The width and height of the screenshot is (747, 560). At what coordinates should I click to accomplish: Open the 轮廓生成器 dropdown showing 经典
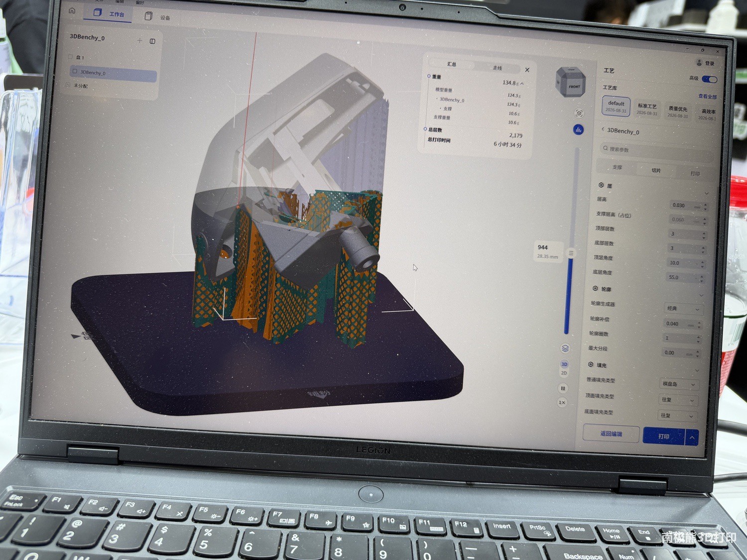[683, 309]
